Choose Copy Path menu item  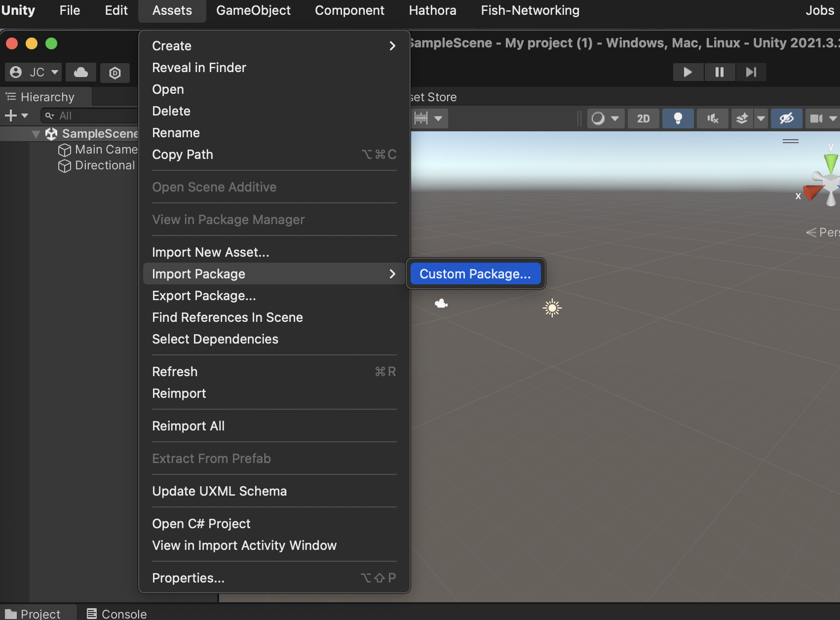click(x=274, y=155)
